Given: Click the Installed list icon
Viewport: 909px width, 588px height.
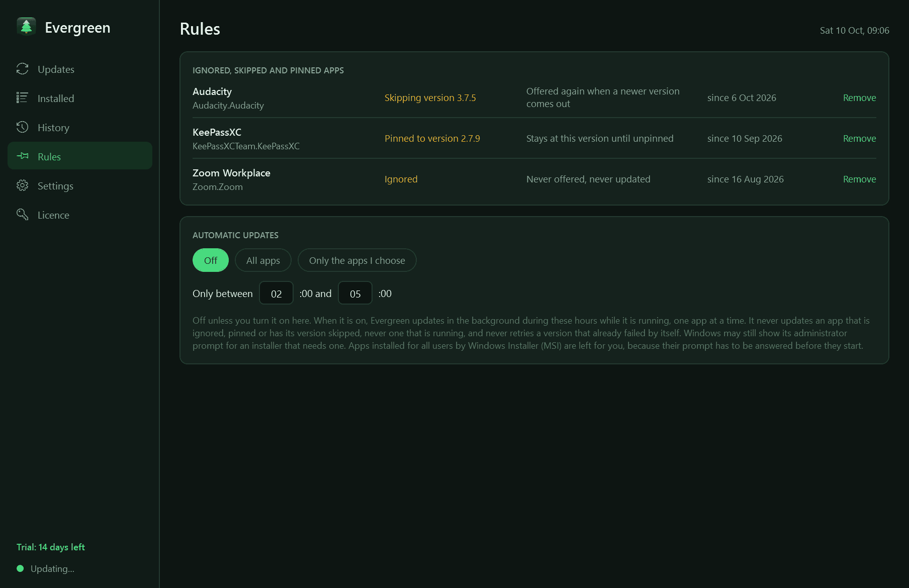Looking at the screenshot, I should [22, 98].
